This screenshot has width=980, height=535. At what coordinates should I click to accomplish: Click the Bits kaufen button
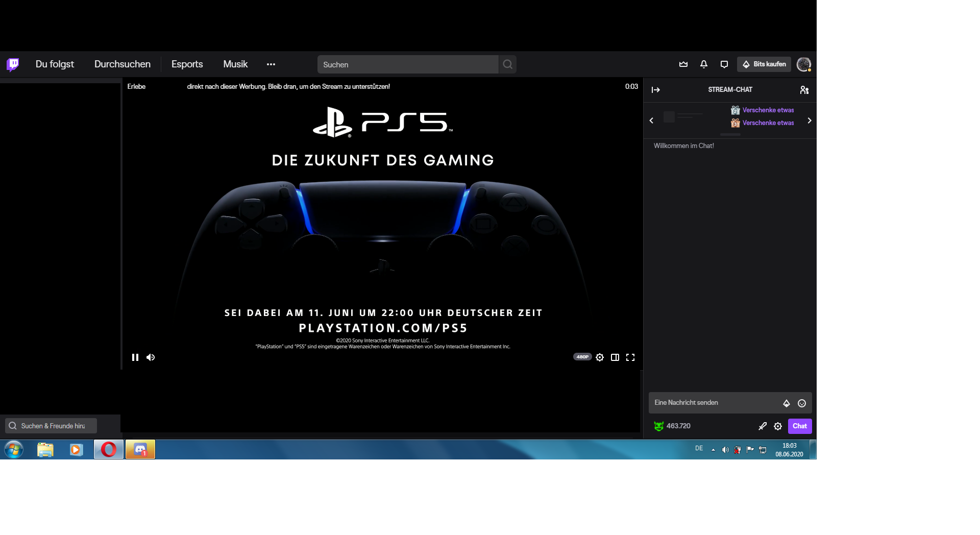(x=764, y=64)
